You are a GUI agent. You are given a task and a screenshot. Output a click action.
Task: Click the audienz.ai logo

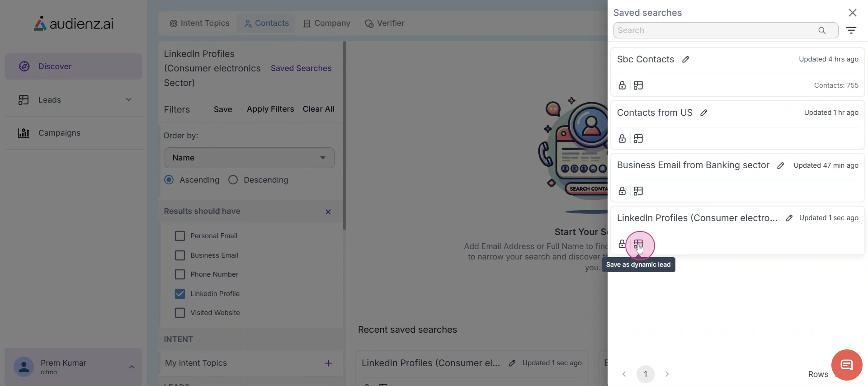(74, 24)
